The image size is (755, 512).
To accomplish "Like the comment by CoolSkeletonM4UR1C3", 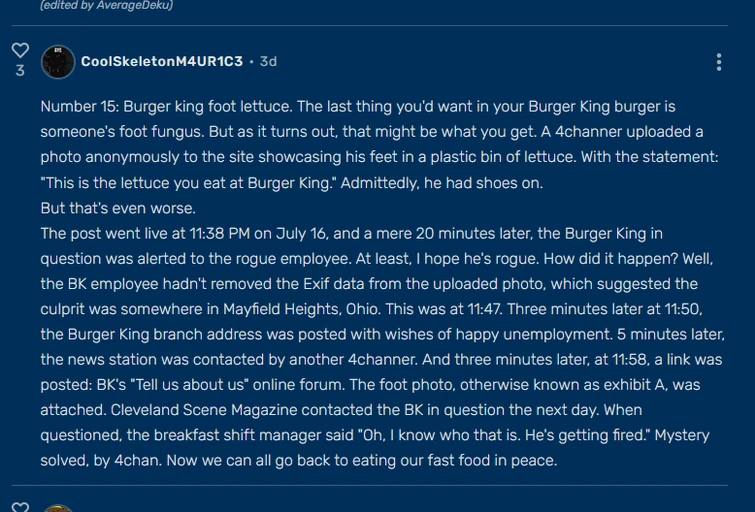I will tap(20, 50).
